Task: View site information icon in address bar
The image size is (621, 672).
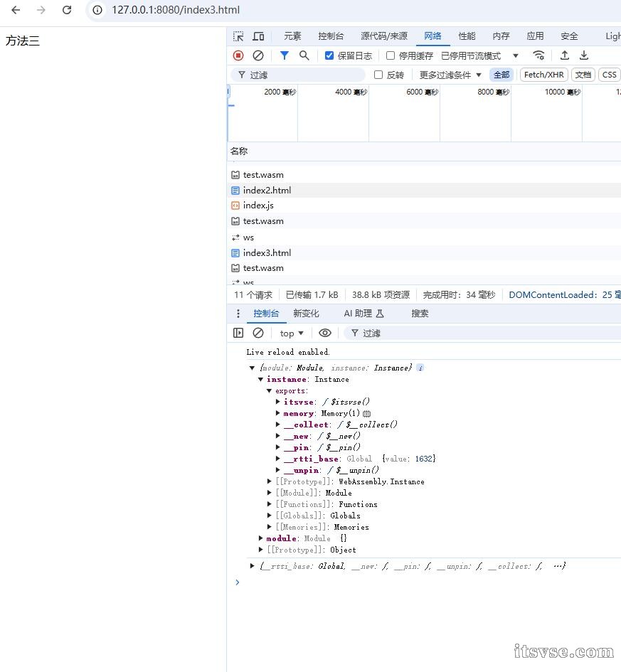Action: [x=97, y=10]
